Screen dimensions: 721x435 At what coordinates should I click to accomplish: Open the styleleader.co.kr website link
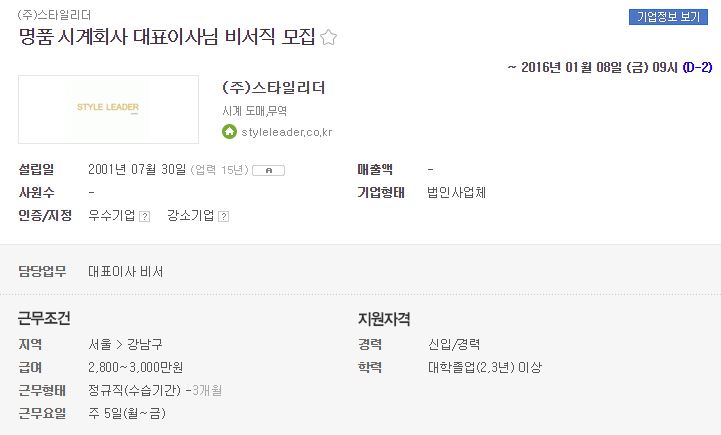(x=286, y=132)
